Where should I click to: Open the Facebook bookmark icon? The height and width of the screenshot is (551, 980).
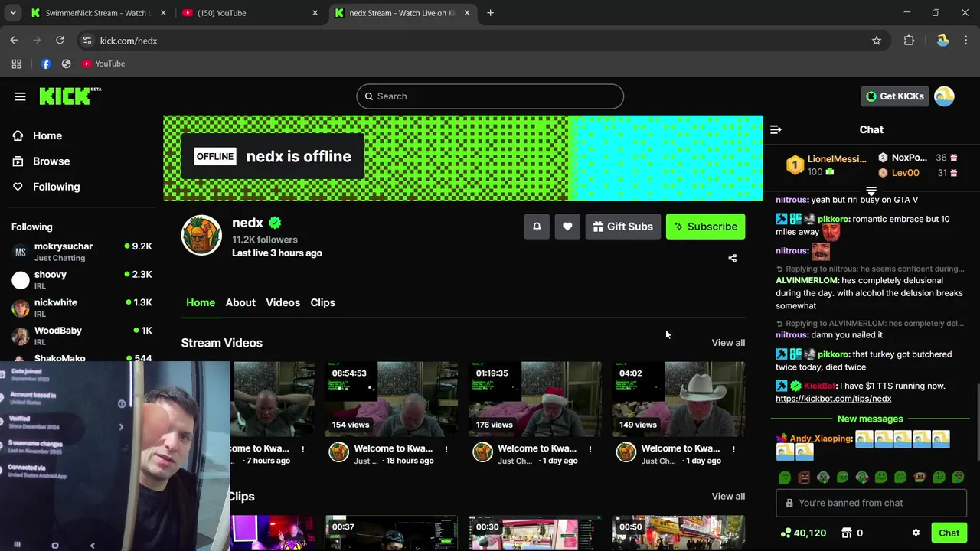(x=46, y=64)
